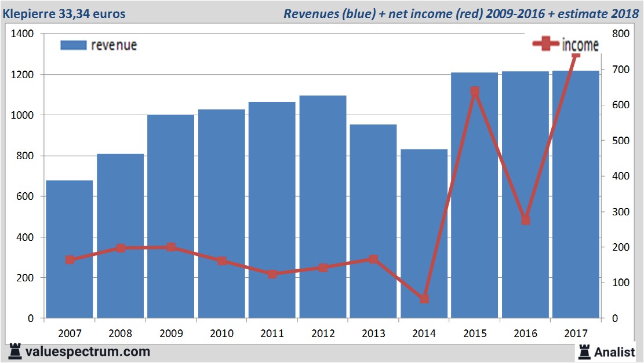Click the red income legend marker

546,45
